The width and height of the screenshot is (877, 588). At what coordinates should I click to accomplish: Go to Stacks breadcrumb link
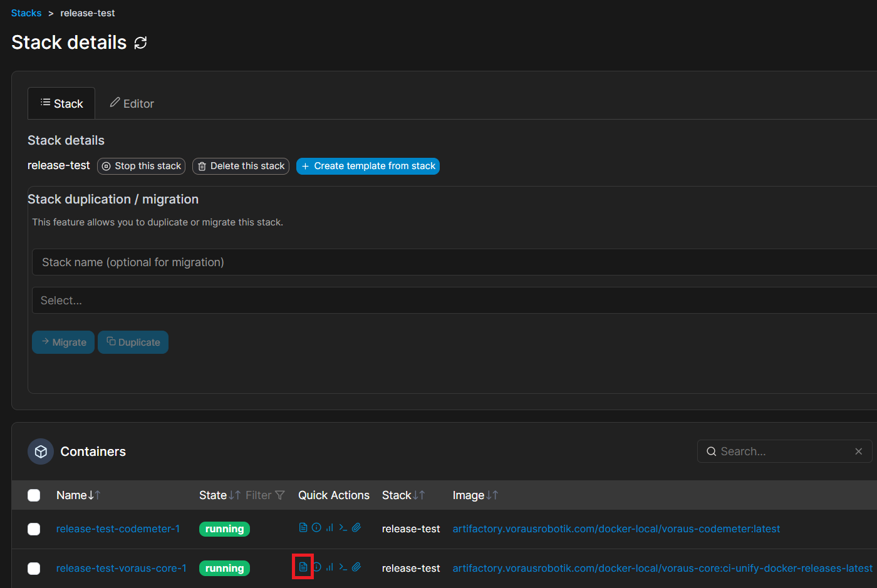pyautogui.click(x=26, y=13)
